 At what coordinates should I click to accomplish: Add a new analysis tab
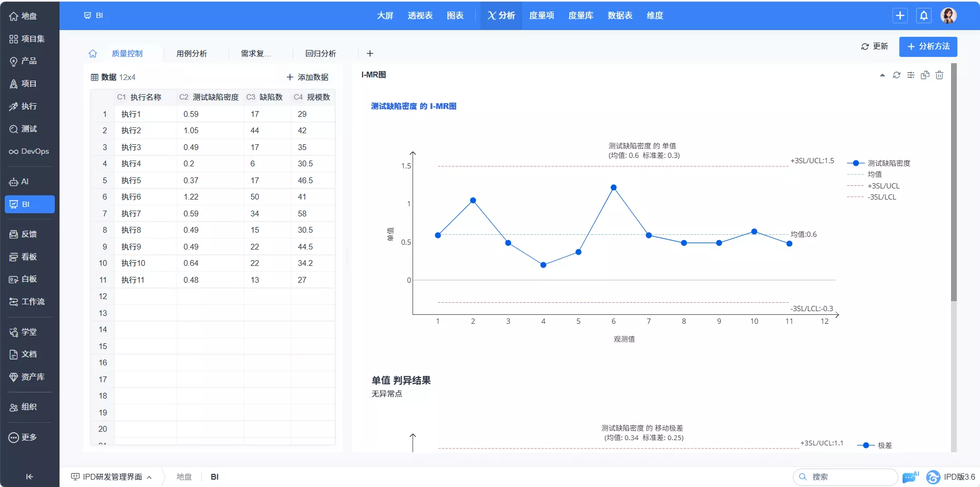click(x=370, y=54)
